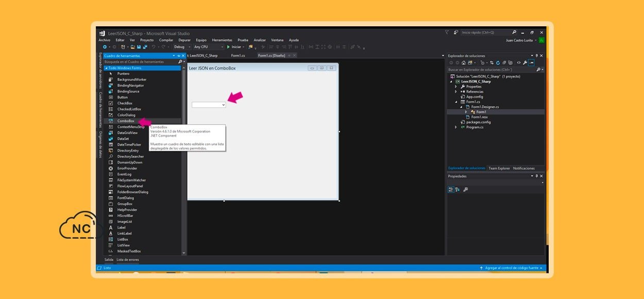Select the BindingSource component
Screen dimensions: 644x299
(x=128, y=91)
